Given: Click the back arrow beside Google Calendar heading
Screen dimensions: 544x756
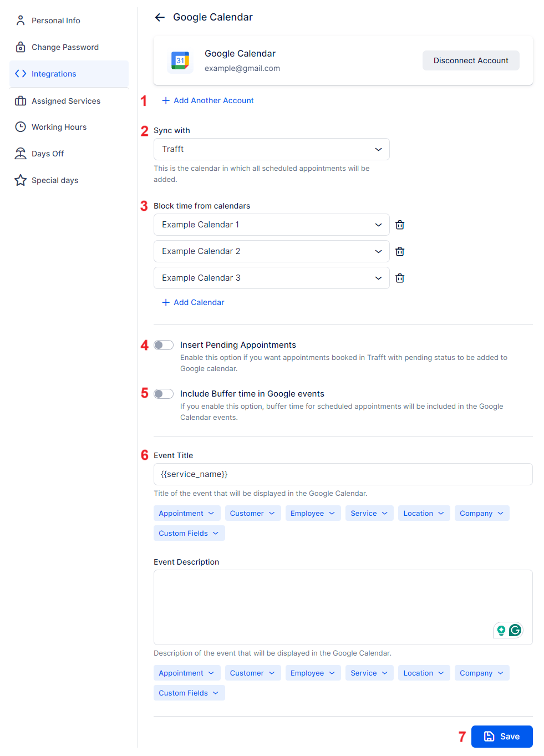Looking at the screenshot, I should click(160, 17).
